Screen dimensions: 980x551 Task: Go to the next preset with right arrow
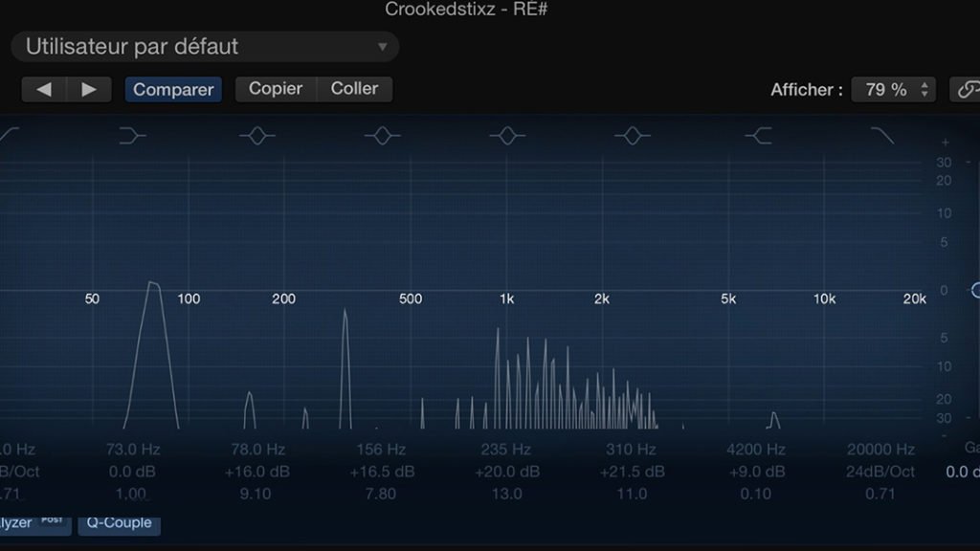point(89,90)
